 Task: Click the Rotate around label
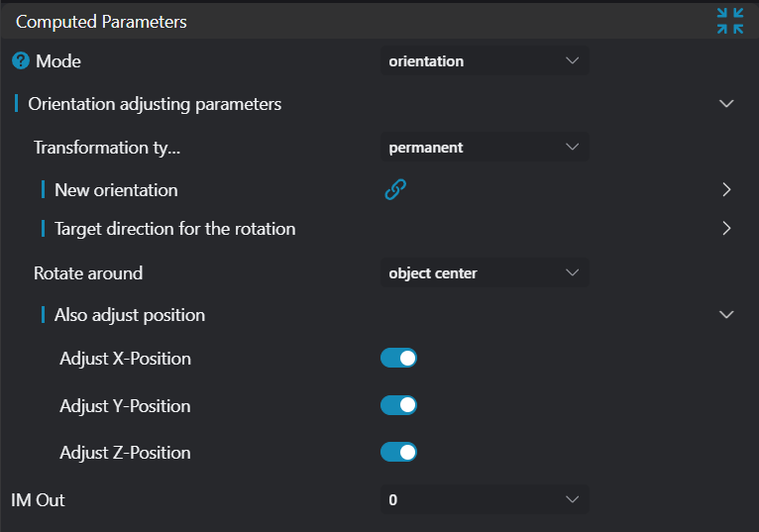(88, 272)
